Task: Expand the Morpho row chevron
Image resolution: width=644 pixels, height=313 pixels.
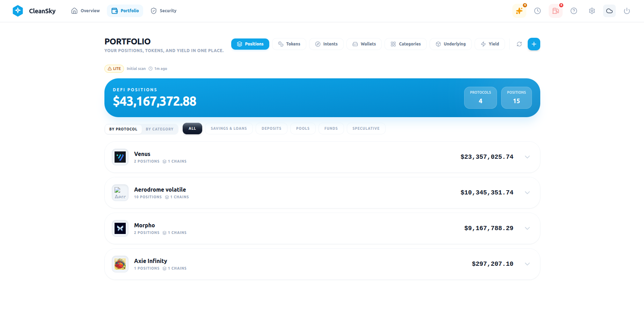Action: click(527, 228)
